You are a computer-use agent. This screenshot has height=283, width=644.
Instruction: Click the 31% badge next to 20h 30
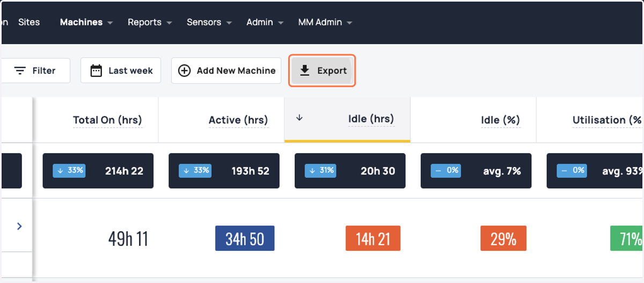pos(320,170)
